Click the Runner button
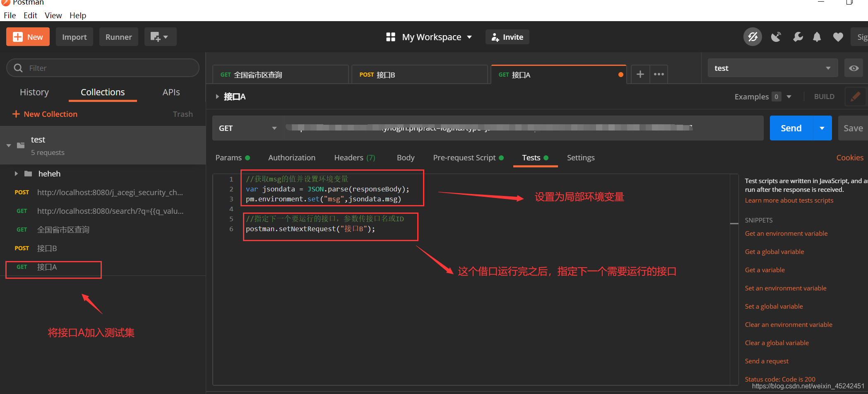 119,37
